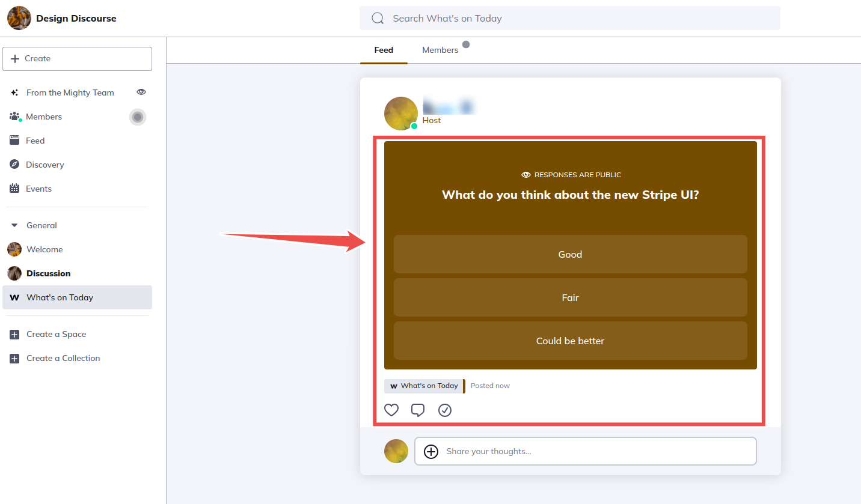The width and height of the screenshot is (861, 504).
Task: Click the search magnifier icon
Action: point(378,19)
